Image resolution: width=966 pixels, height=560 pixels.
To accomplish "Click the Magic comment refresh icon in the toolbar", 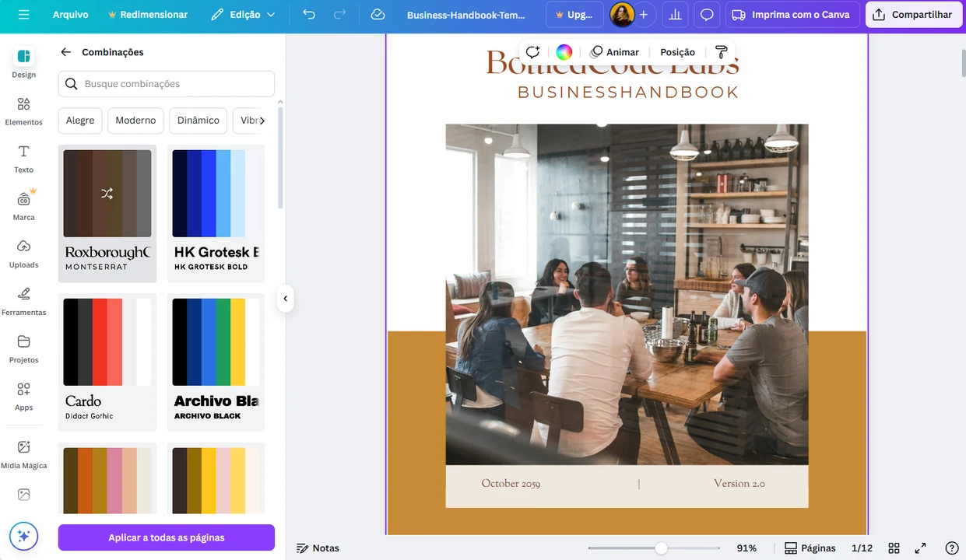I will (532, 52).
